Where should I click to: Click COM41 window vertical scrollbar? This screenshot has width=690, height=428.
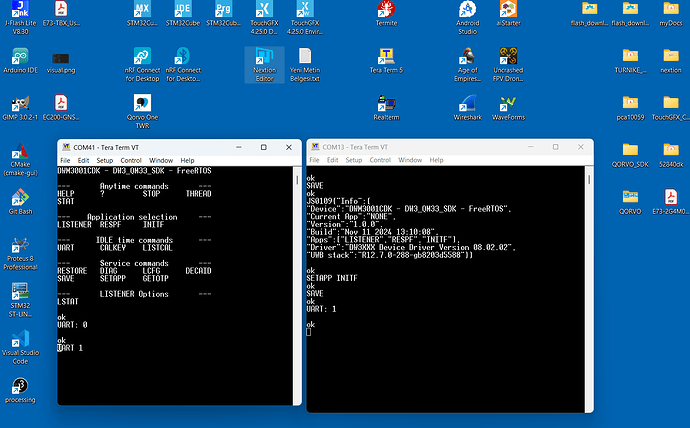297,285
